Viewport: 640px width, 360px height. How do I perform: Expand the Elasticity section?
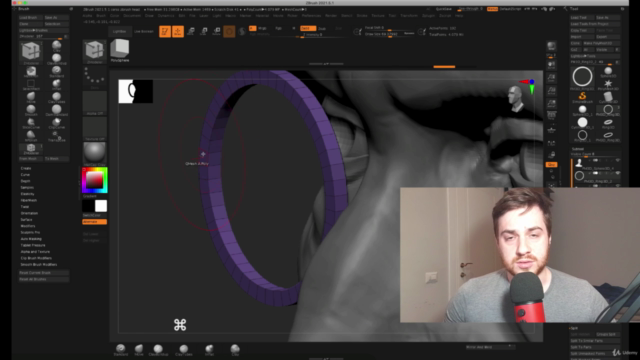[27, 194]
